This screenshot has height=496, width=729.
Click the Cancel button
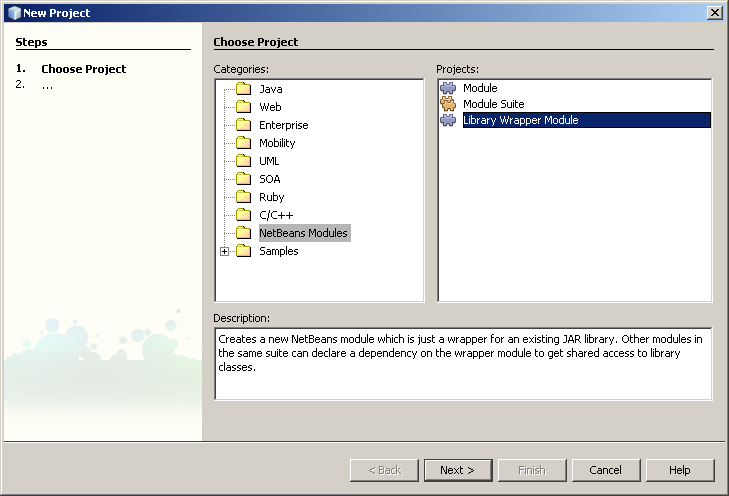tap(606, 470)
